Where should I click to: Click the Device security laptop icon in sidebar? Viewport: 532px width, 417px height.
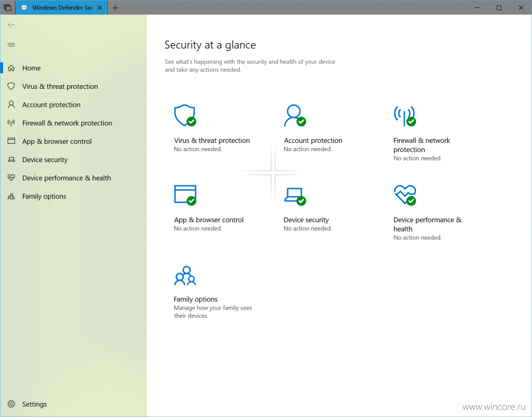tap(11, 159)
